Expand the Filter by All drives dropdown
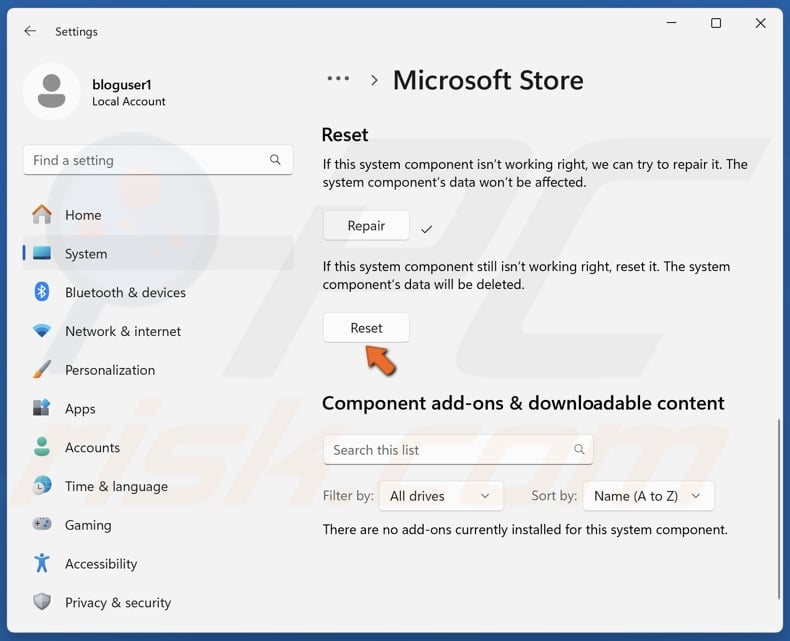 tap(440, 496)
